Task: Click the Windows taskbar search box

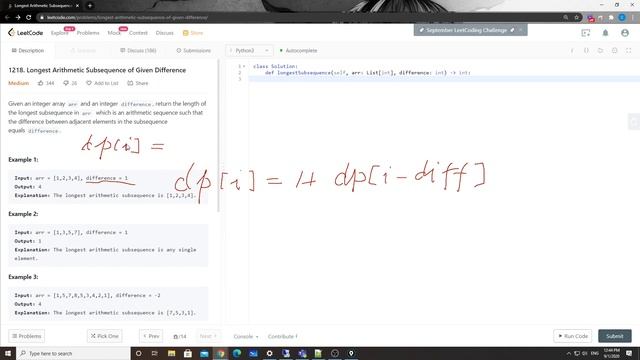Action: point(73,353)
